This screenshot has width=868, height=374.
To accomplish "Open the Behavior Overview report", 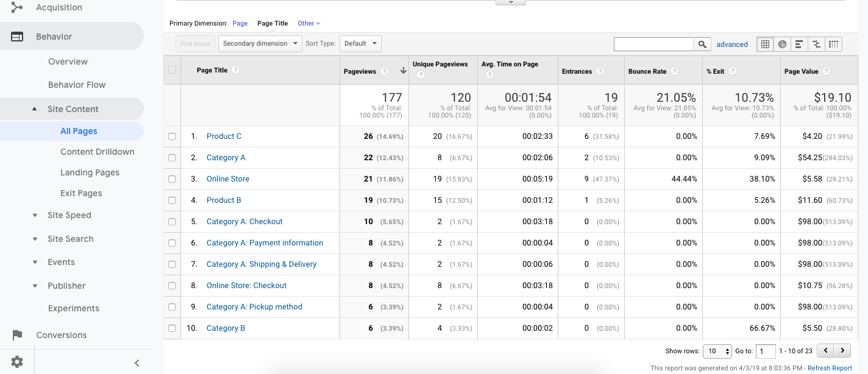I will coord(68,62).
